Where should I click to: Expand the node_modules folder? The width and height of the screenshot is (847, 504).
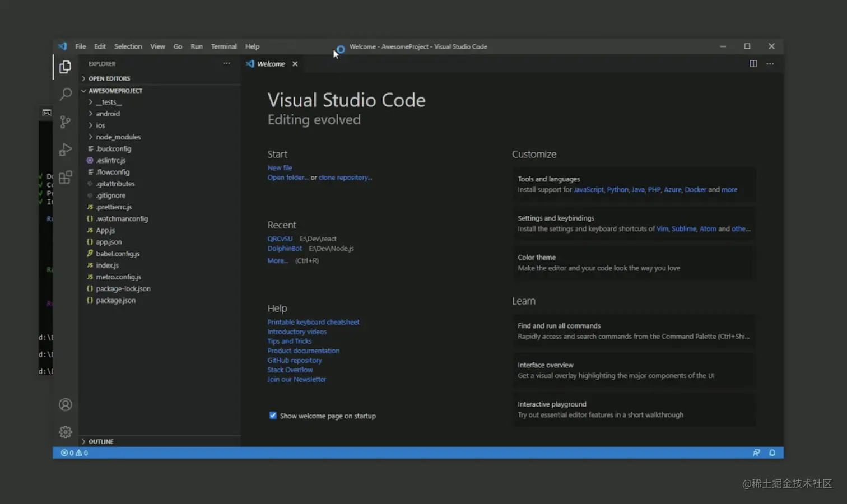click(118, 137)
